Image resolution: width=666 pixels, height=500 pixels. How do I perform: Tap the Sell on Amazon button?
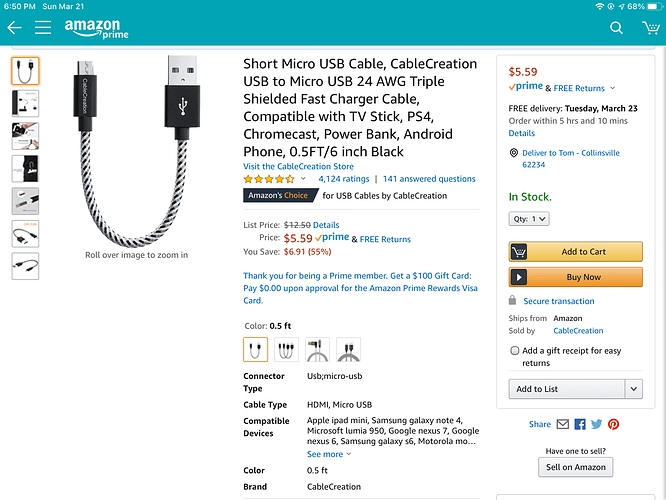[575, 467]
